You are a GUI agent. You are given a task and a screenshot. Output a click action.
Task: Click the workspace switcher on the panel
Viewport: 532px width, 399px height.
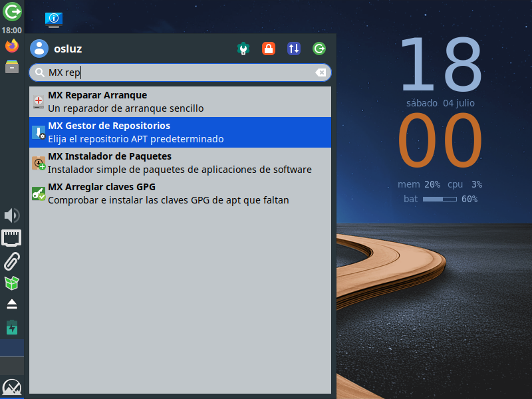point(12,357)
